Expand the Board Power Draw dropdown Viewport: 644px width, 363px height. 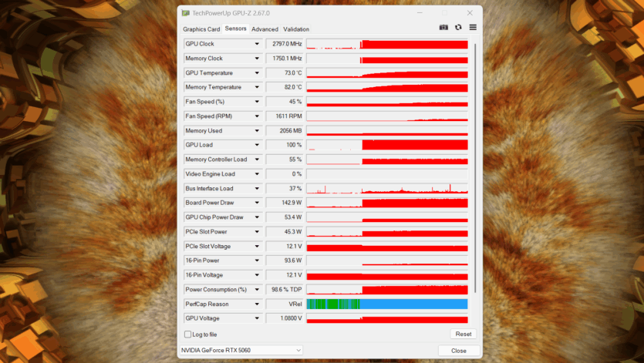pos(257,203)
